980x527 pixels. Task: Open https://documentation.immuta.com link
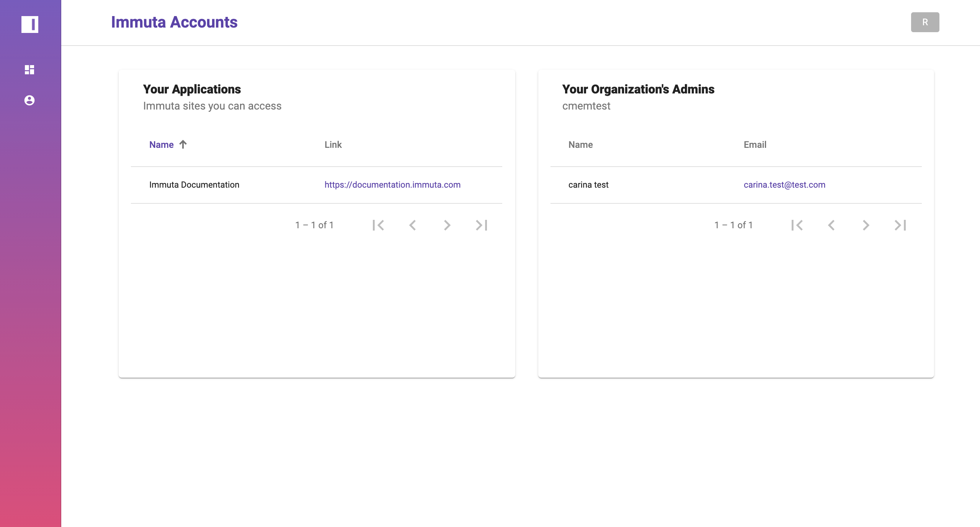point(392,185)
